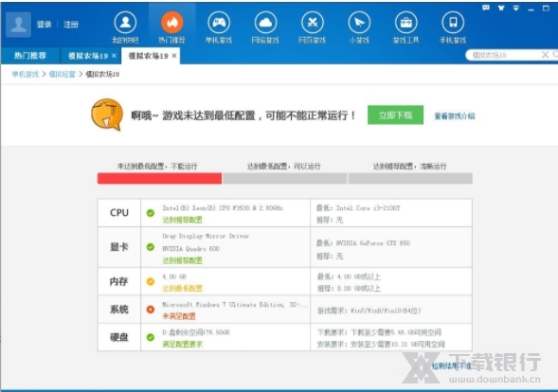Open the 登录 login link

point(45,25)
